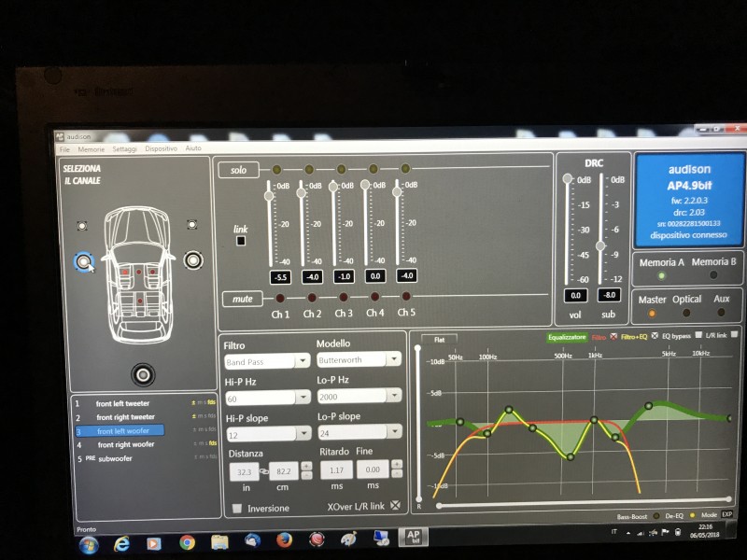This screenshot has height=560, width=747.
Task: Toggle the XOver L/R link checkbox
Action: (395, 505)
